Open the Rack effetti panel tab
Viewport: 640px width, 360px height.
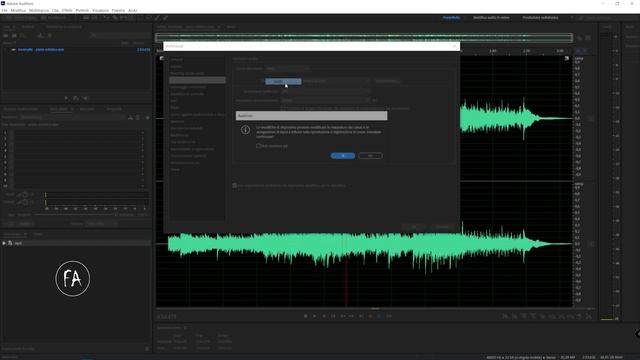[x=58, y=109]
